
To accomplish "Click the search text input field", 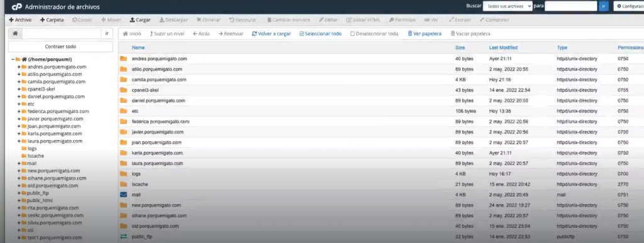I will 570,6.
